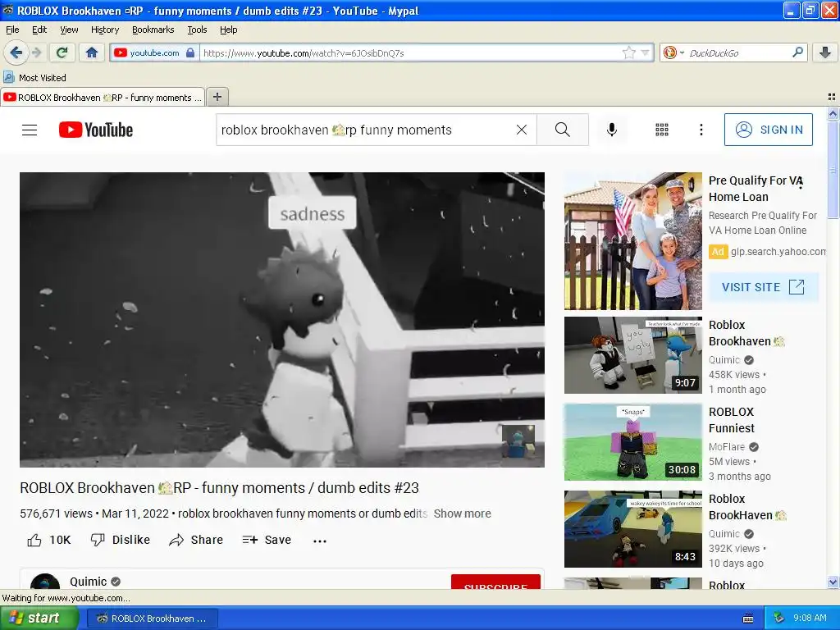840x630 pixels.
Task: Click the MoFlare channel name
Action: click(x=727, y=447)
